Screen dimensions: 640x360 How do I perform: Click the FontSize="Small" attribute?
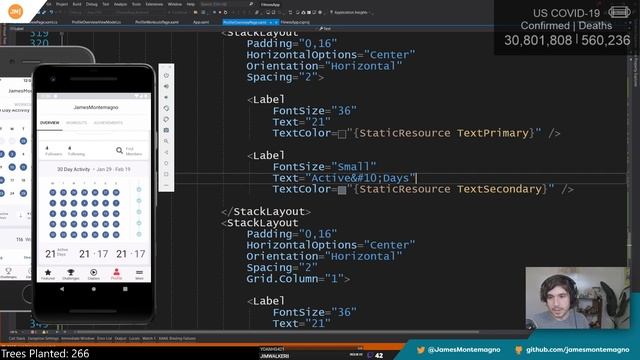pyautogui.click(x=324, y=167)
